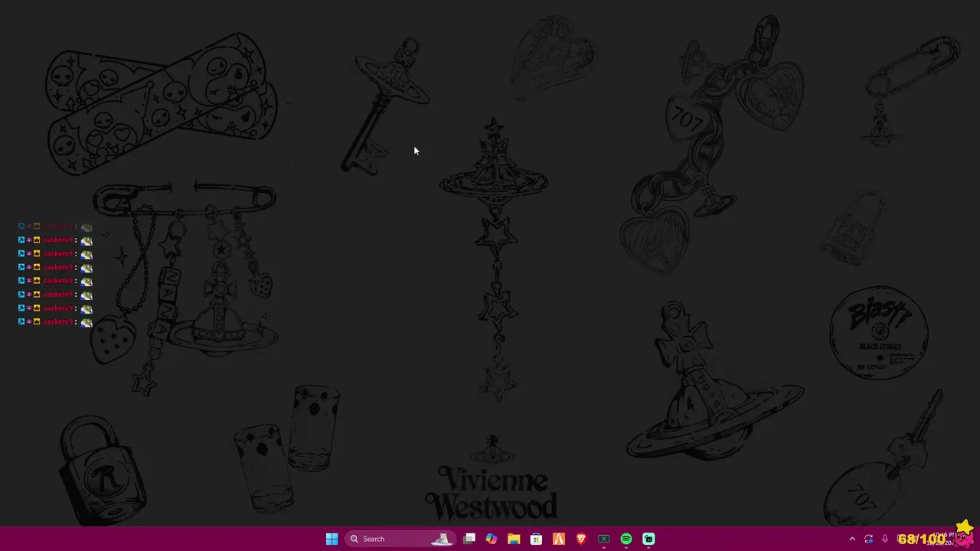The width and height of the screenshot is (980, 551).
Task: Switch to Spotify on the taskbar
Action: point(626,539)
